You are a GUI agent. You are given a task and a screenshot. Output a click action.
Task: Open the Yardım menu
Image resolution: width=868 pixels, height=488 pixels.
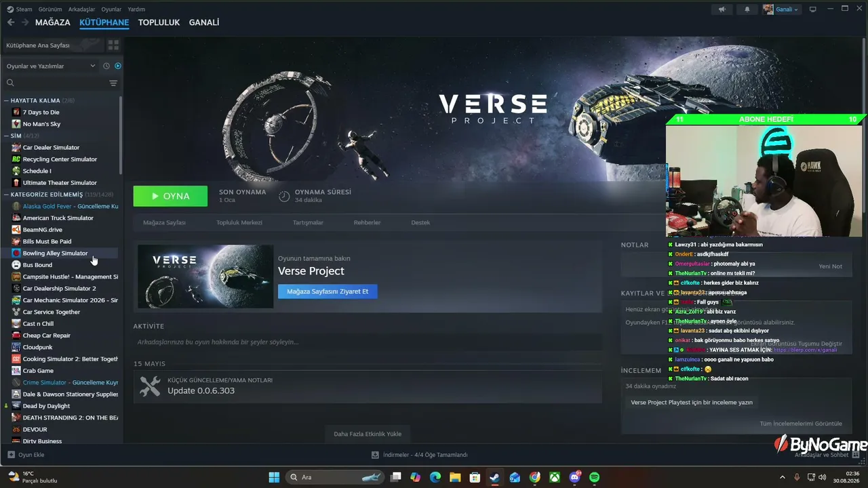pyautogui.click(x=136, y=9)
